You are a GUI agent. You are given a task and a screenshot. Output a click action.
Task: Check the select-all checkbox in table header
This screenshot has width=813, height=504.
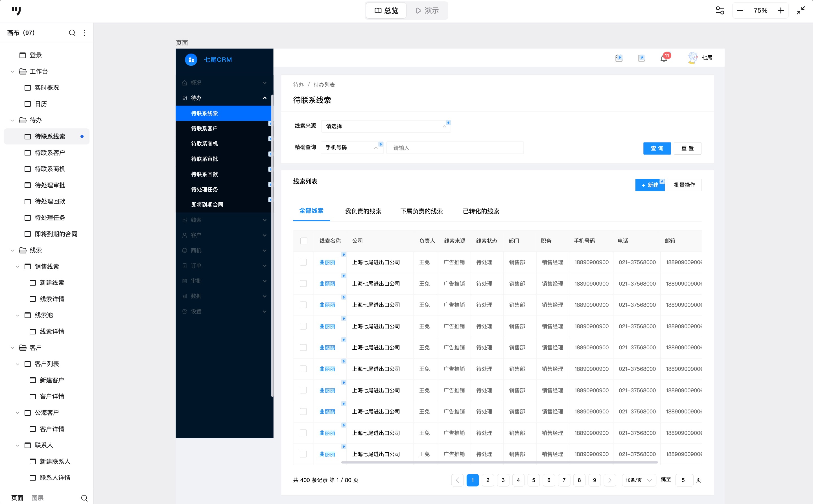(x=303, y=241)
